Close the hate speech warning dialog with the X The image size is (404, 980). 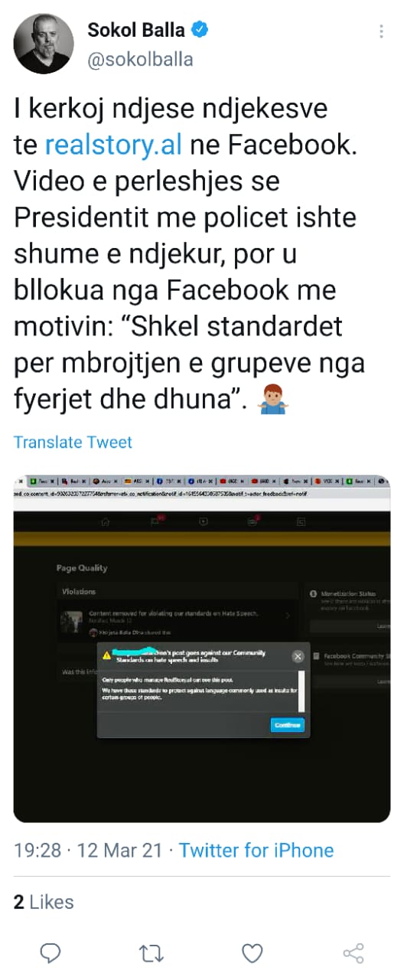click(298, 656)
